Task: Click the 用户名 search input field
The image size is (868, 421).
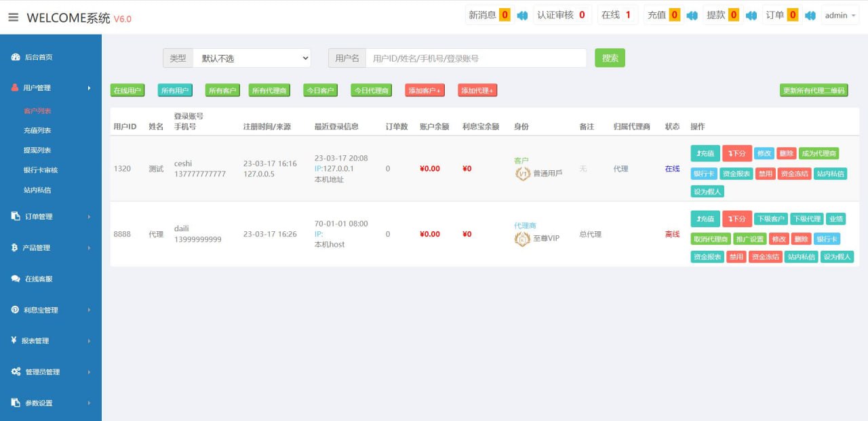Action: tap(475, 58)
